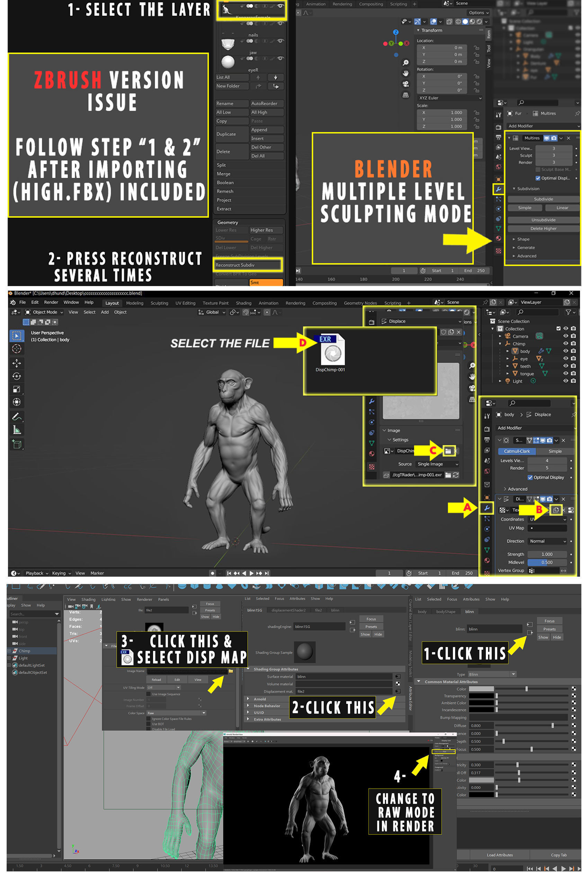588x895 pixels.
Task: Activate the Transform tool in Blender chimp window
Action: click(x=17, y=402)
